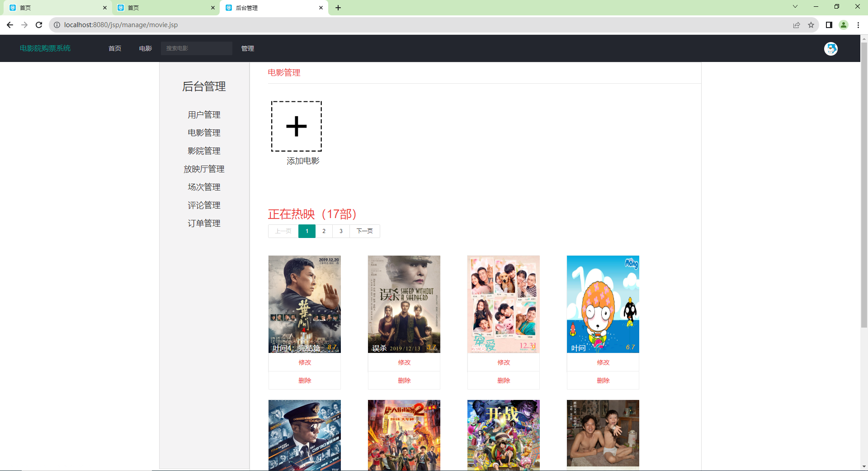This screenshot has height=471, width=868.
Task: Click the 搜索电影 search input field
Action: [196, 48]
